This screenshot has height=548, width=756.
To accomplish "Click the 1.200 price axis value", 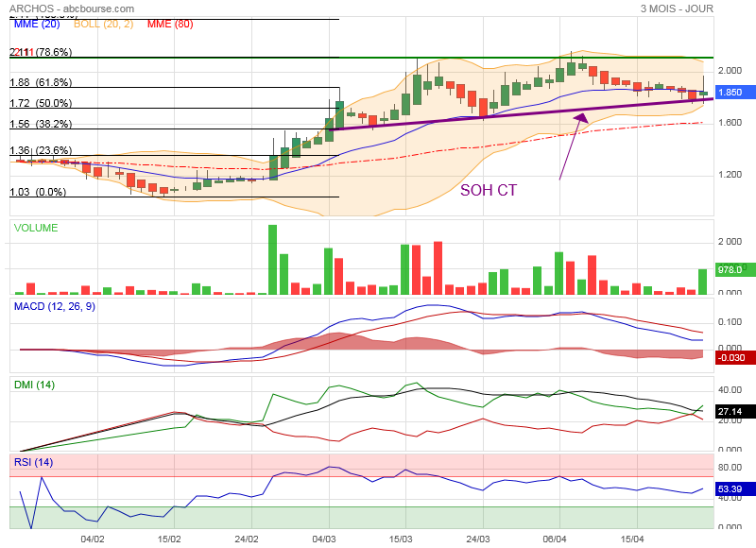I will coord(730,175).
